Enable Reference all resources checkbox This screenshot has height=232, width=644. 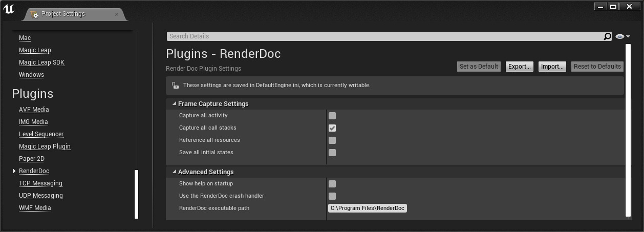click(332, 140)
